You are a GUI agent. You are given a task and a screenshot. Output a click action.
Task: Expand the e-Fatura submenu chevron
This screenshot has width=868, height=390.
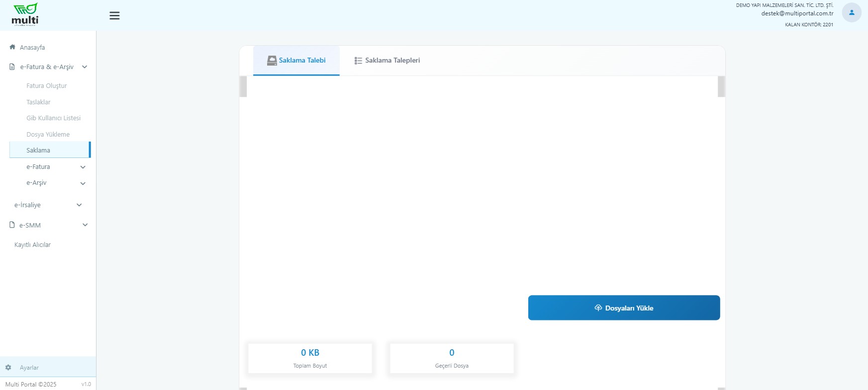[x=83, y=167]
